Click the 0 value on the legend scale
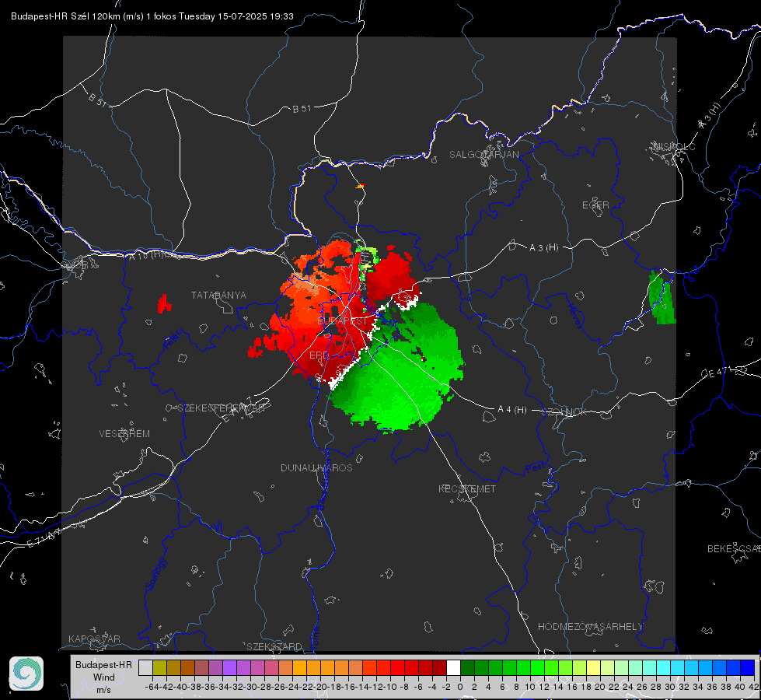The image size is (761, 700). click(x=460, y=687)
